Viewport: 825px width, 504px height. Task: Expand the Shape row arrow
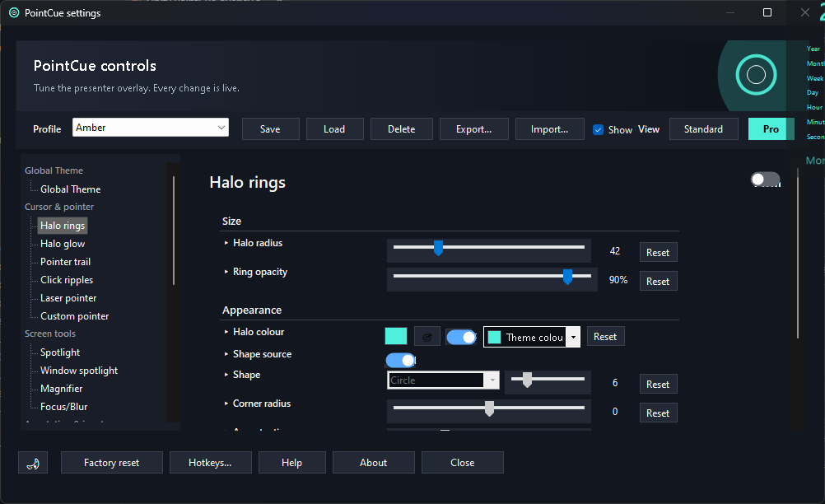tap(226, 375)
